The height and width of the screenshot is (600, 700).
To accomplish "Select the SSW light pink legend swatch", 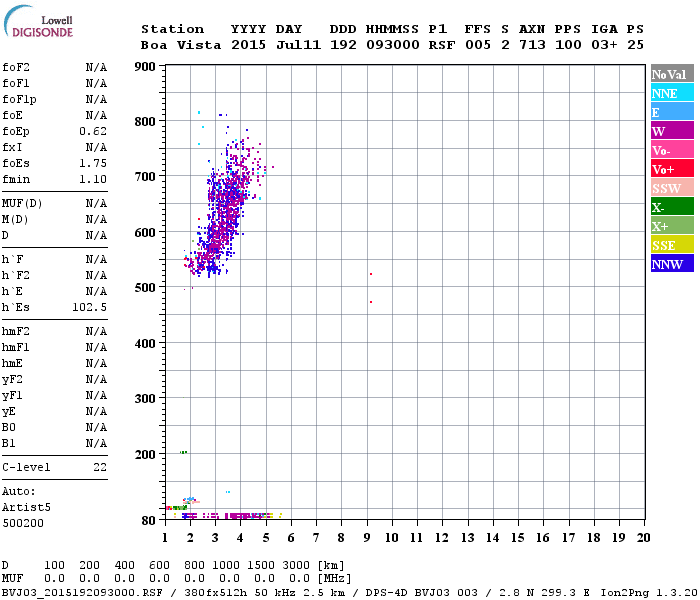I will tap(672, 188).
